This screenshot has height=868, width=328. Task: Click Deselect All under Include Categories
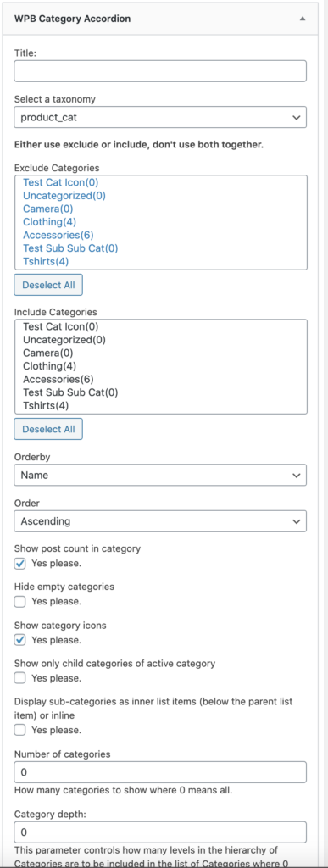click(x=48, y=429)
